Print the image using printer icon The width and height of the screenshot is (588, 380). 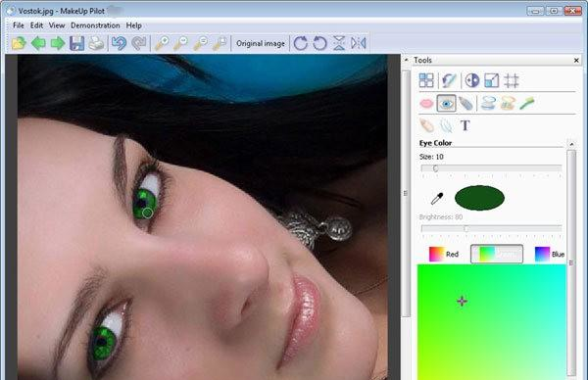[x=96, y=43]
